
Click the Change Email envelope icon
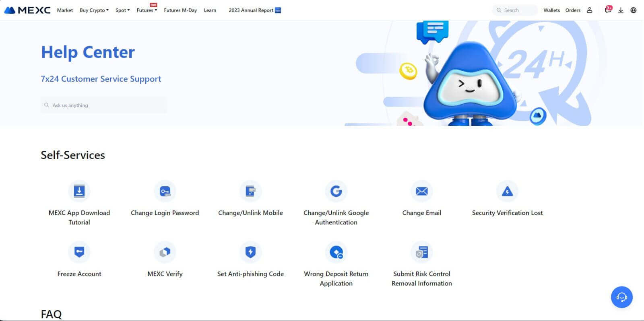(x=421, y=191)
